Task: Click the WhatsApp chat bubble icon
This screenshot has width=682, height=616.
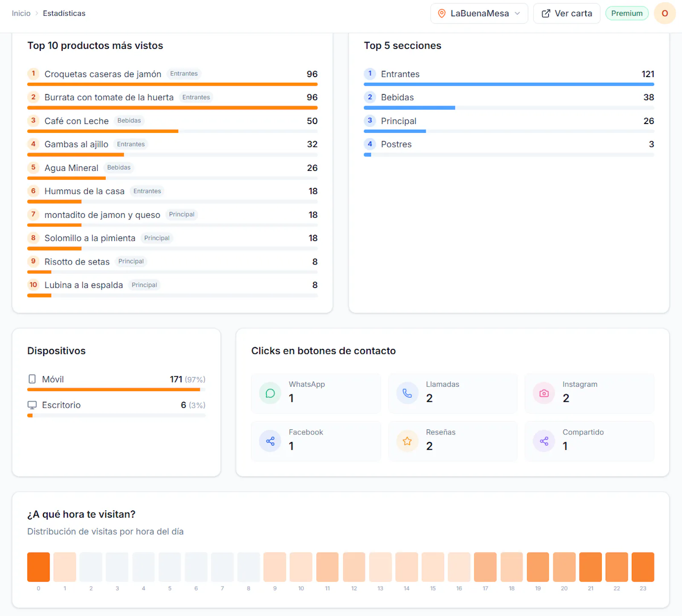Action: (x=270, y=393)
